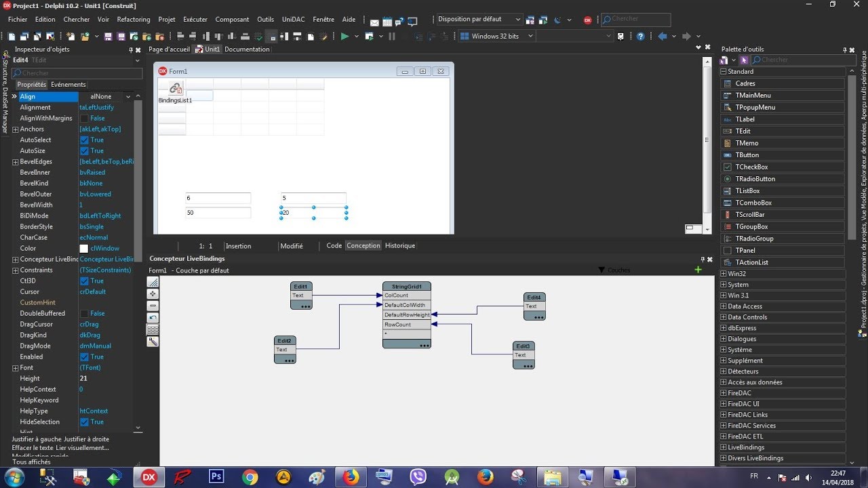Open the Page d'accueil tab
The height and width of the screenshot is (488, 868).
[169, 49]
